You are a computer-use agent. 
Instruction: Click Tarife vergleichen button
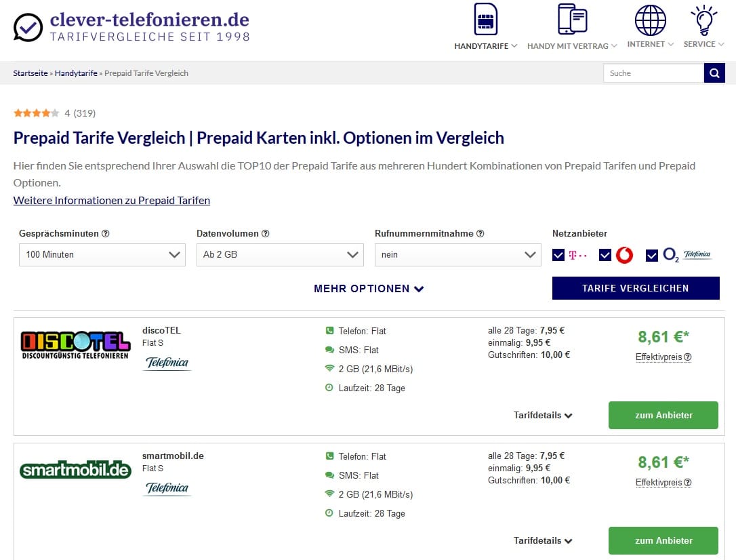tap(636, 288)
